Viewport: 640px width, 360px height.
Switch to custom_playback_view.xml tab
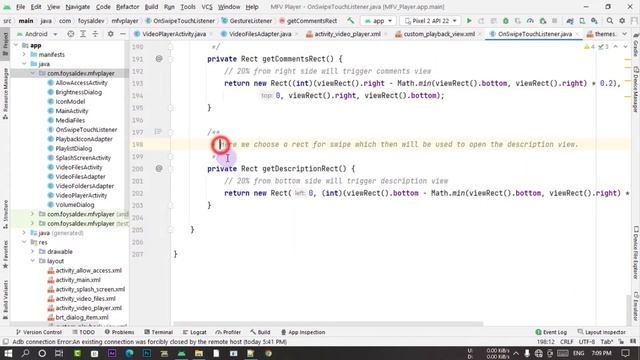click(x=439, y=34)
